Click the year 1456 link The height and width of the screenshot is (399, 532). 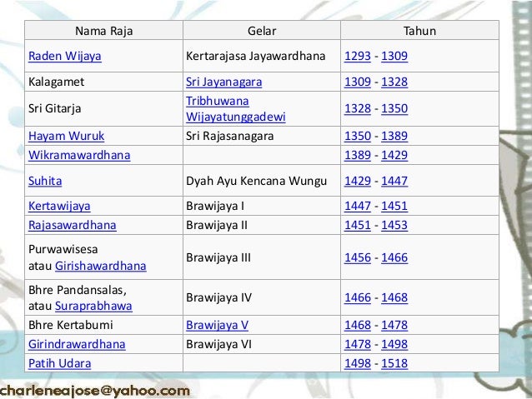pyautogui.click(x=358, y=257)
